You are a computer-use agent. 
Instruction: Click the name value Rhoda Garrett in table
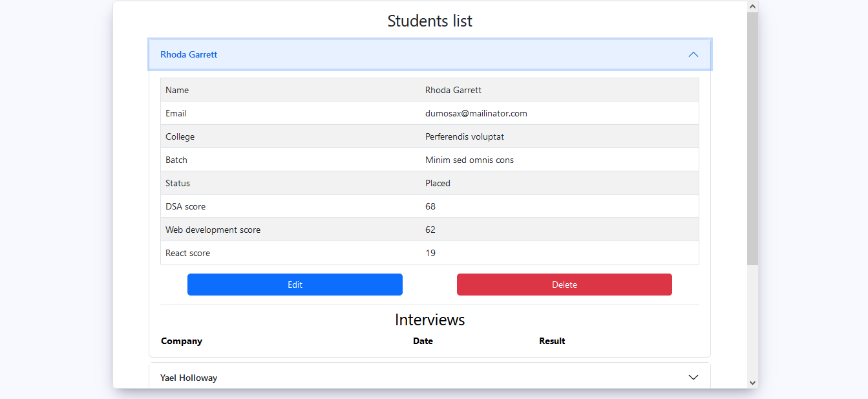pos(453,90)
